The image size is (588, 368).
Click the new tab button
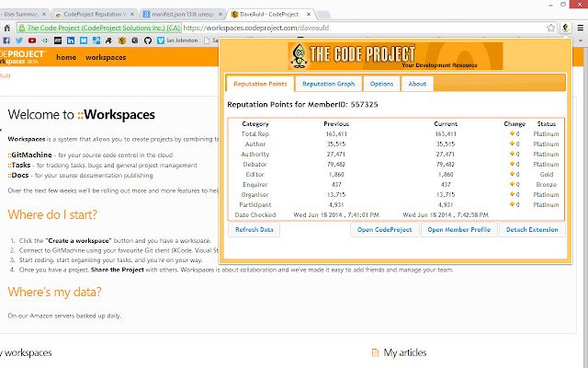(324, 15)
